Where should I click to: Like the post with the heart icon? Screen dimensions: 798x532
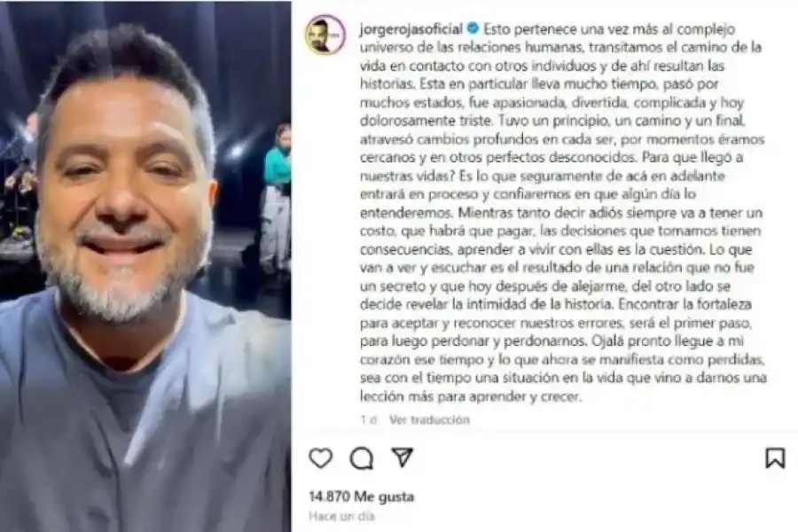pyautogui.click(x=321, y=458)
